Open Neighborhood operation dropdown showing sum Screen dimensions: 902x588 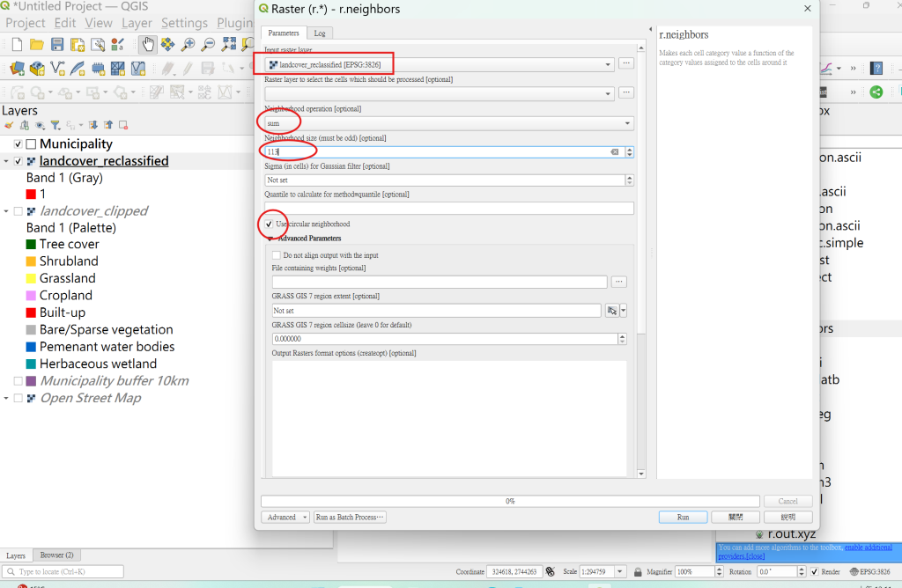(x=448, y=123)
